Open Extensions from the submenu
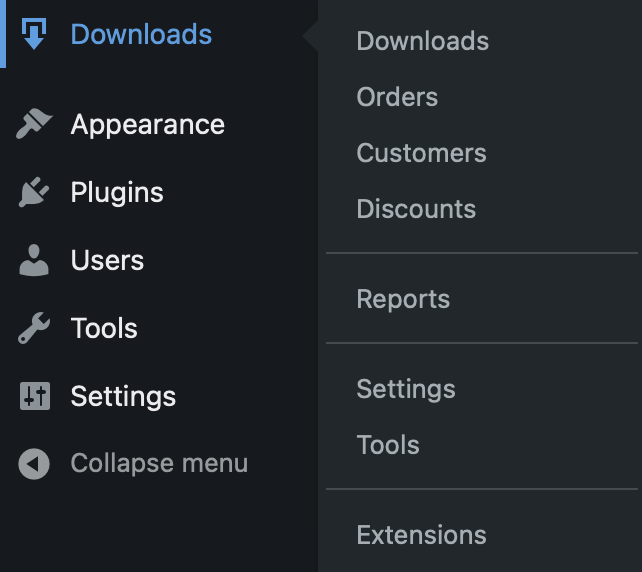 pyautogui.click(x=421, y=535)
